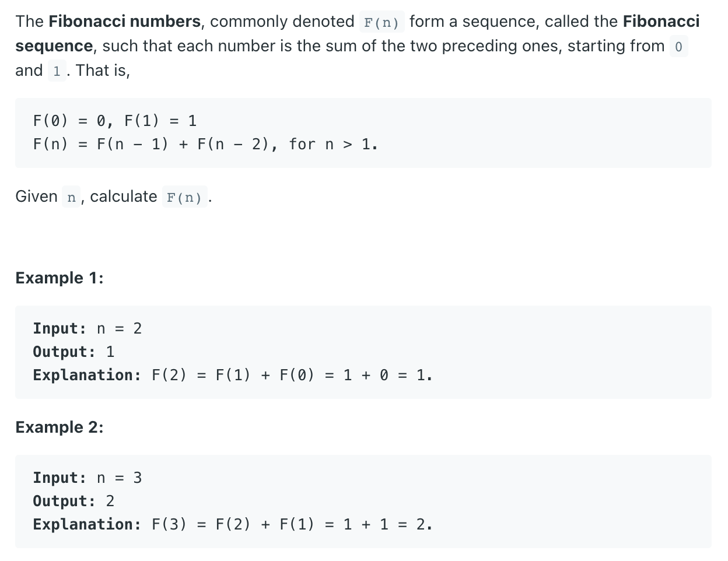
Task: Click the inline code value 1
Action: pos(57,71)
